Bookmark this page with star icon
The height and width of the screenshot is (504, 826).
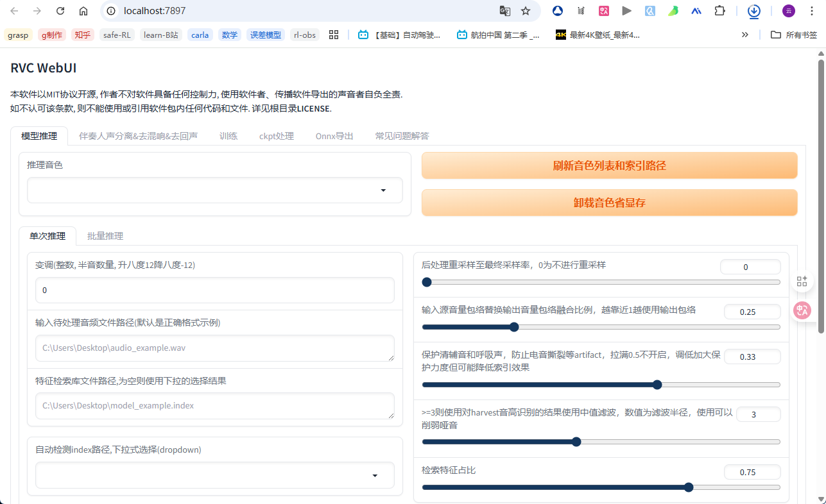point(526,11)
